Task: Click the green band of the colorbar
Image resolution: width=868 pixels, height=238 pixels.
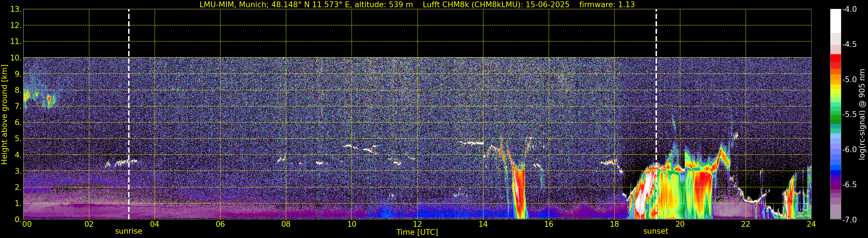Action: 836,118
